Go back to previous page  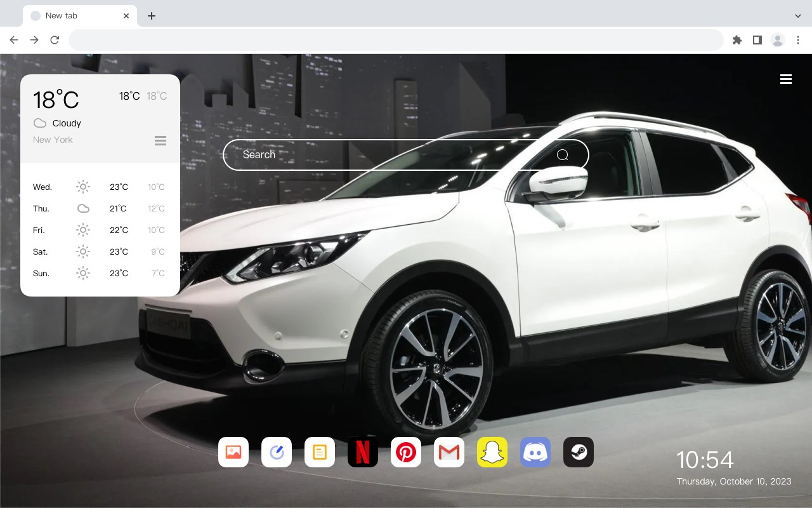click(x=14, y=40)
